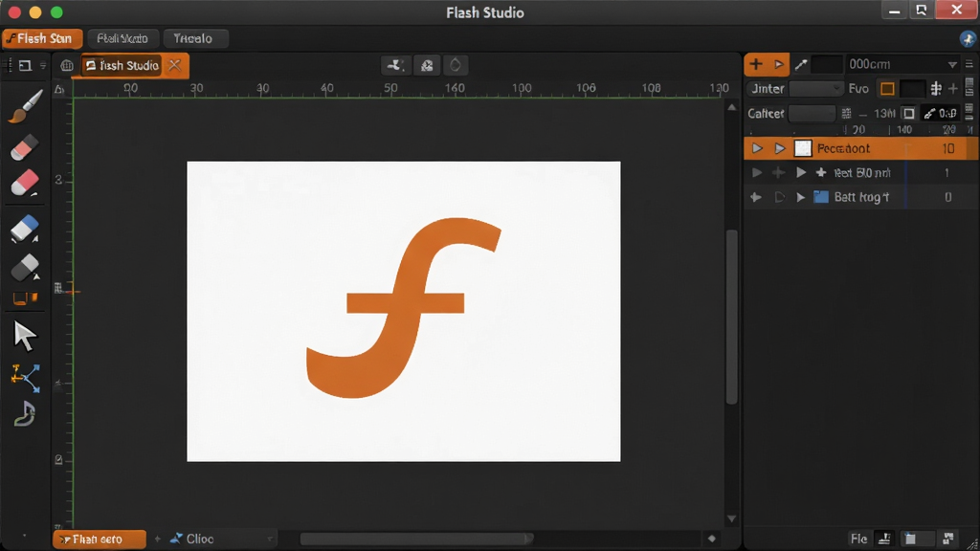Image resolution: width=980 pixels, height=551 pixels.
Task: Click the scroll down arrow of the canvas
Action: pos(732,519)
